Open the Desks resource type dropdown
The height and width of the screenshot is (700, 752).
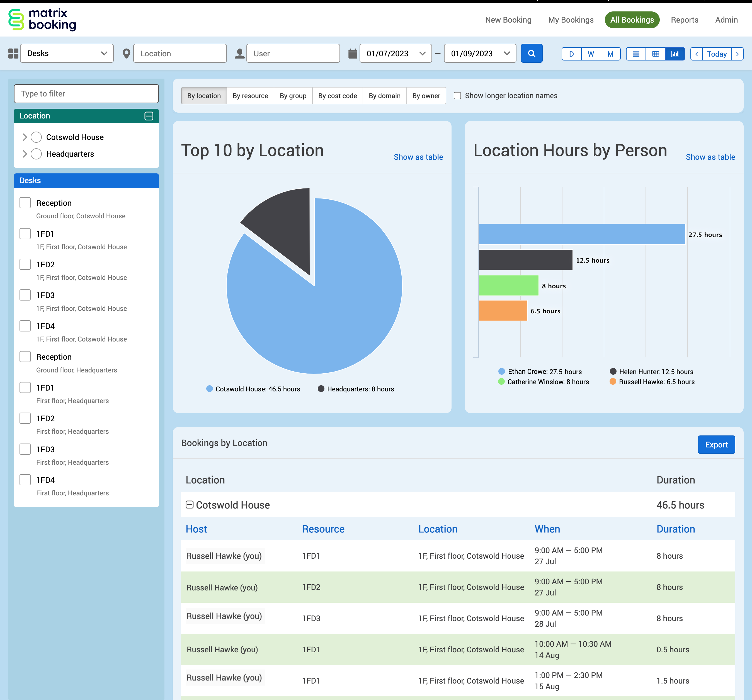[67, 53]
